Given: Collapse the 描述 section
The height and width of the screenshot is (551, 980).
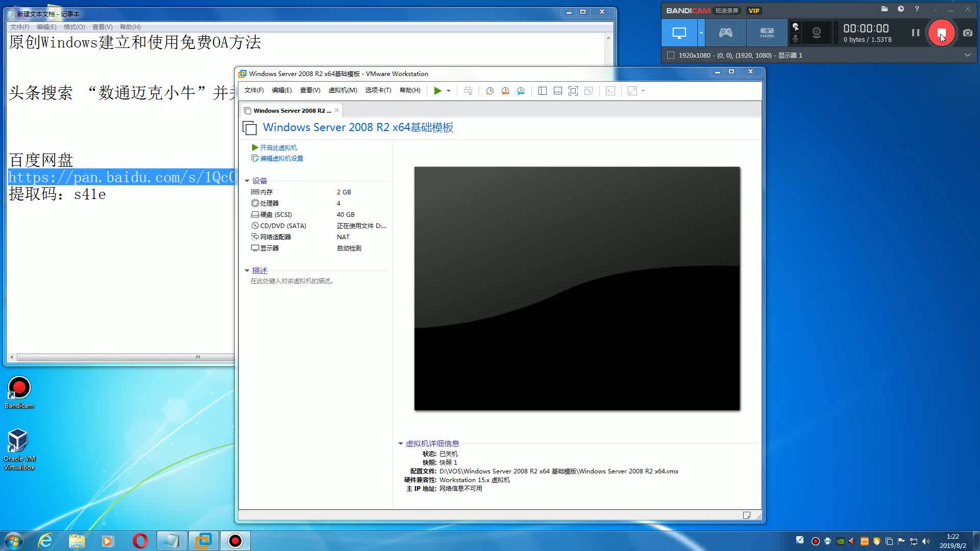Looking at the screenshot, I should (247, 270).
